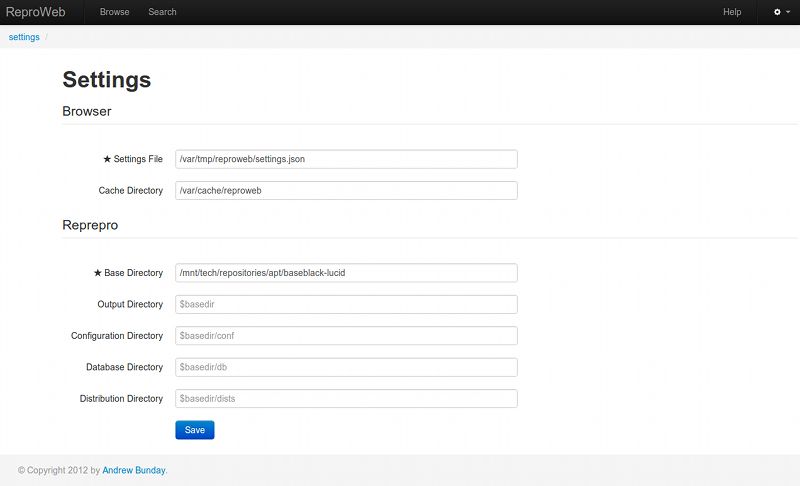This screenshot has width=800, height=486.
Task: Click the Output Directory label
Action: tap(130, 304)
